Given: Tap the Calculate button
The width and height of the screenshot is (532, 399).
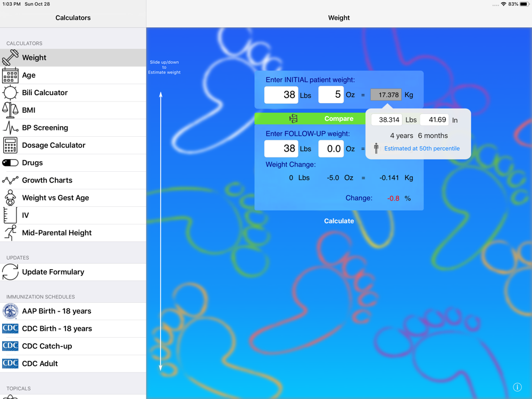Looking at the screenshot, I should 338,221.
